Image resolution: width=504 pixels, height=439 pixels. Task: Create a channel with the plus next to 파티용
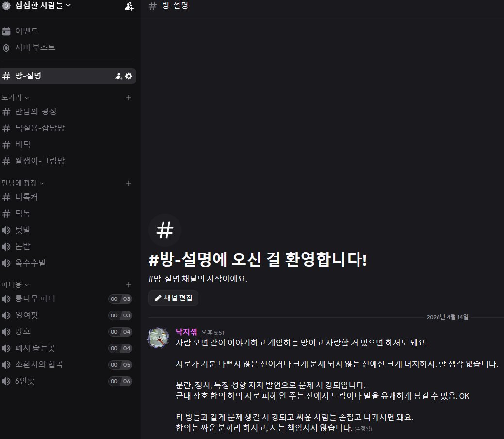128,285
